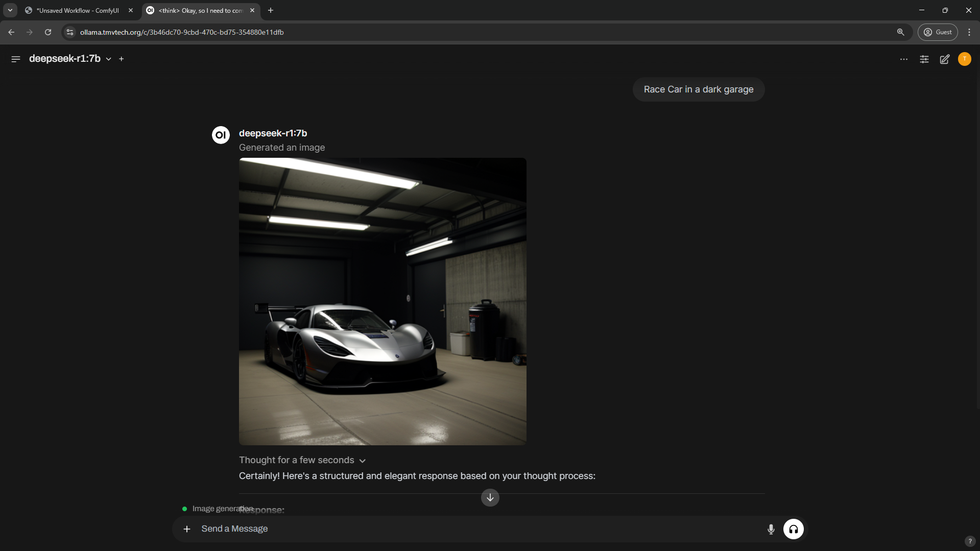Start voice call with headphone button
The width and height of the screenshot is (980, 551).
793,529
